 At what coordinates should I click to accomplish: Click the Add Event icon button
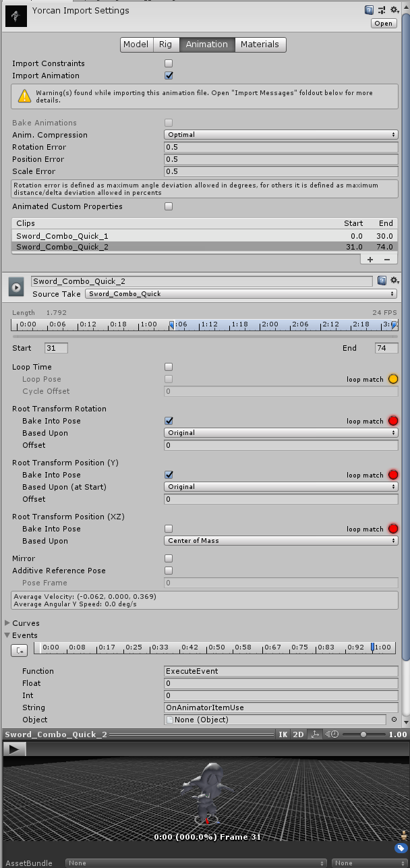tap(20, 650)
